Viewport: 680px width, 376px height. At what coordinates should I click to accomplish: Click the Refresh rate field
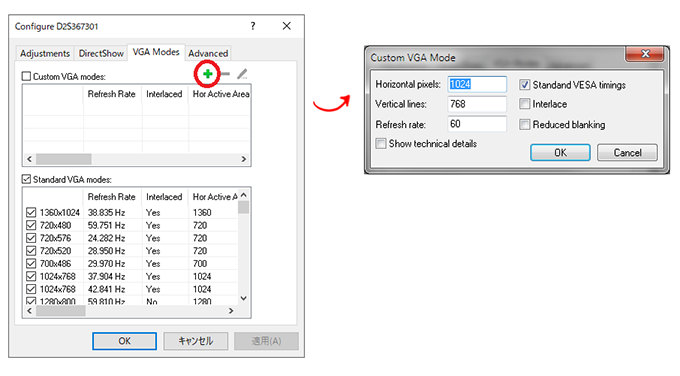[x=477, y=124]
